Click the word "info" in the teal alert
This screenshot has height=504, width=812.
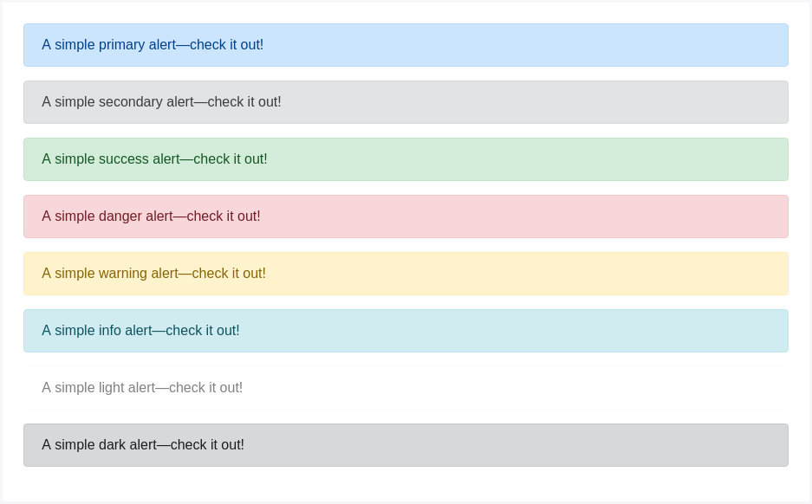[x=110, y=331]
